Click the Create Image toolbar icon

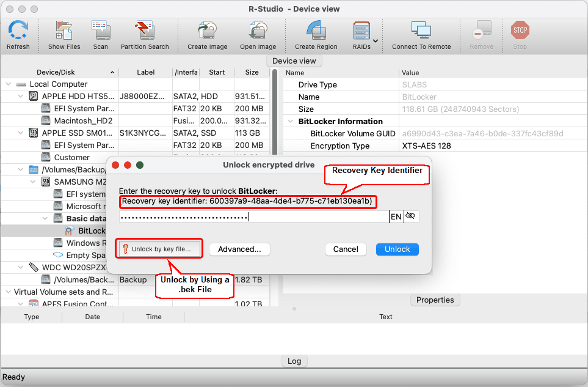click(208, 30)
